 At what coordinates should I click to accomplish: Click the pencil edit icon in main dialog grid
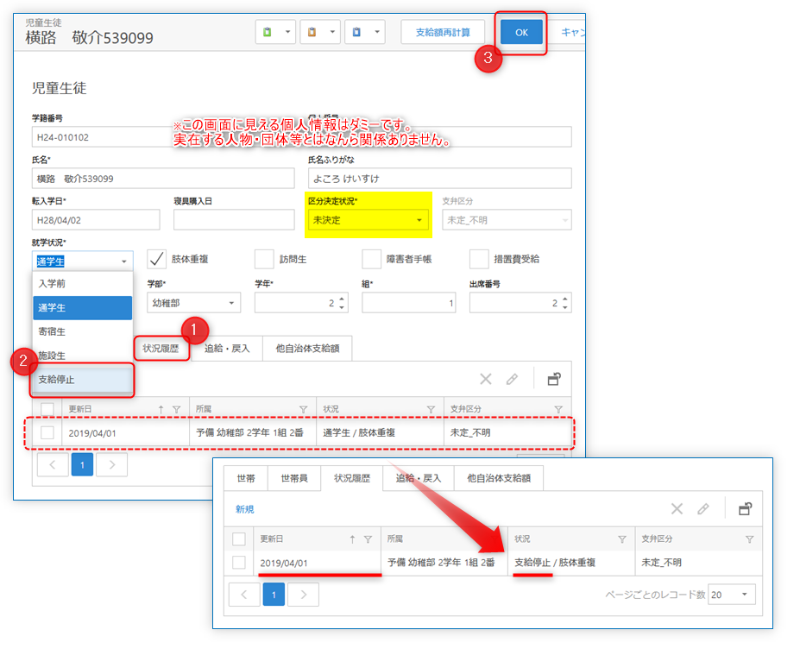point(512,379)
